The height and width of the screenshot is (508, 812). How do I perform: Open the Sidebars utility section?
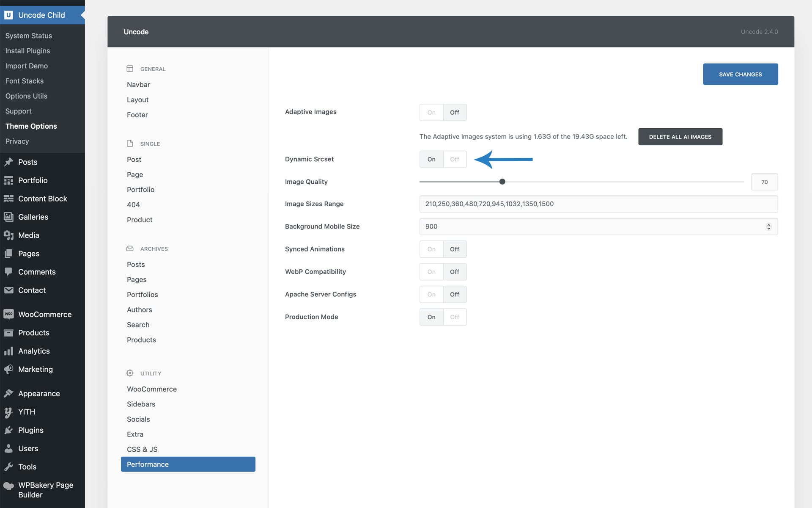point(141,404)
